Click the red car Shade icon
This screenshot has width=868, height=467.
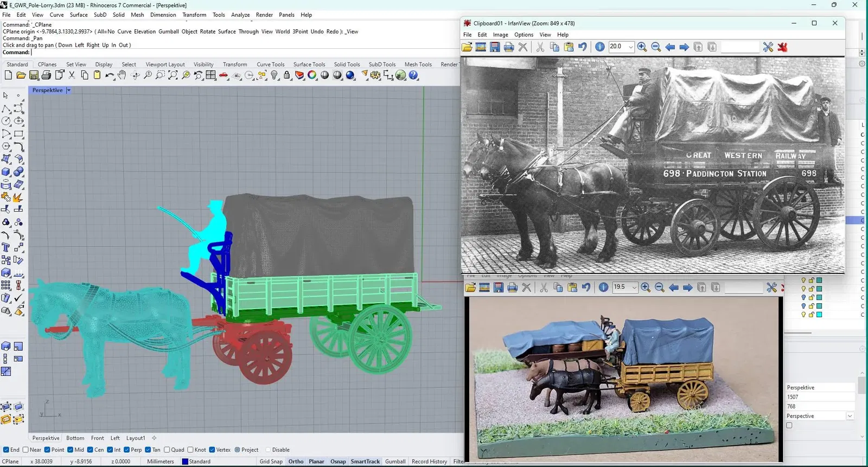224,75
